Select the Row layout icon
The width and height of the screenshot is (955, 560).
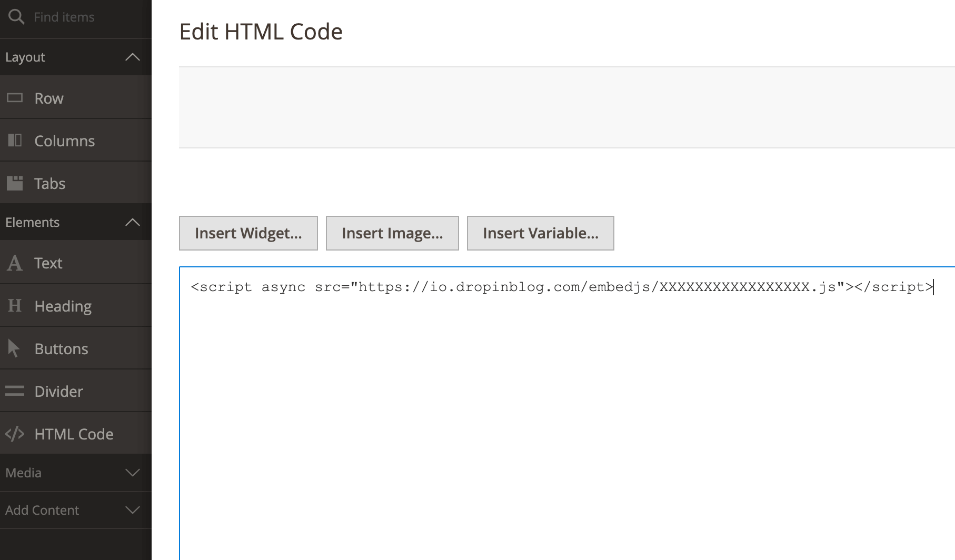pos(15,98)
